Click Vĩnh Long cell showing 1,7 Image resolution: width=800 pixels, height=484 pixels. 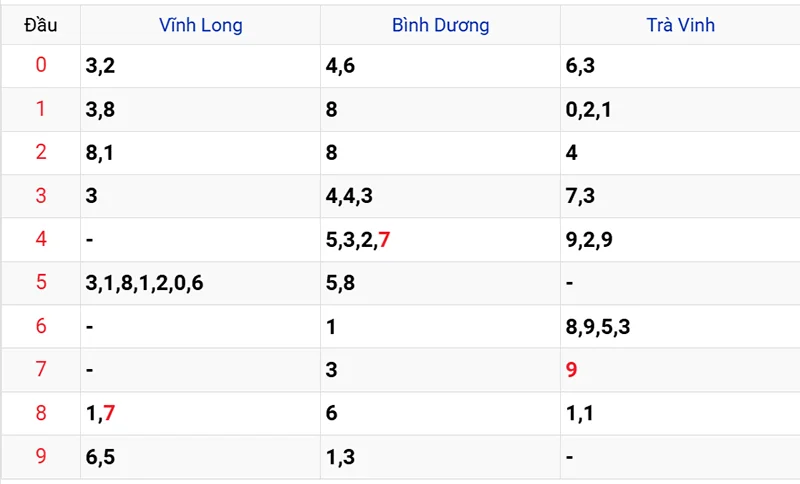101,414
